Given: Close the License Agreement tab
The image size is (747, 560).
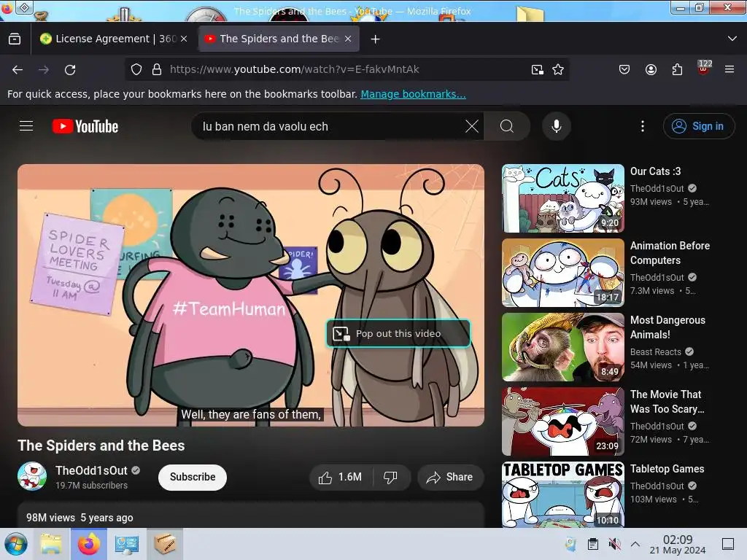Looking at the screenshot, I should coord(184,39).
